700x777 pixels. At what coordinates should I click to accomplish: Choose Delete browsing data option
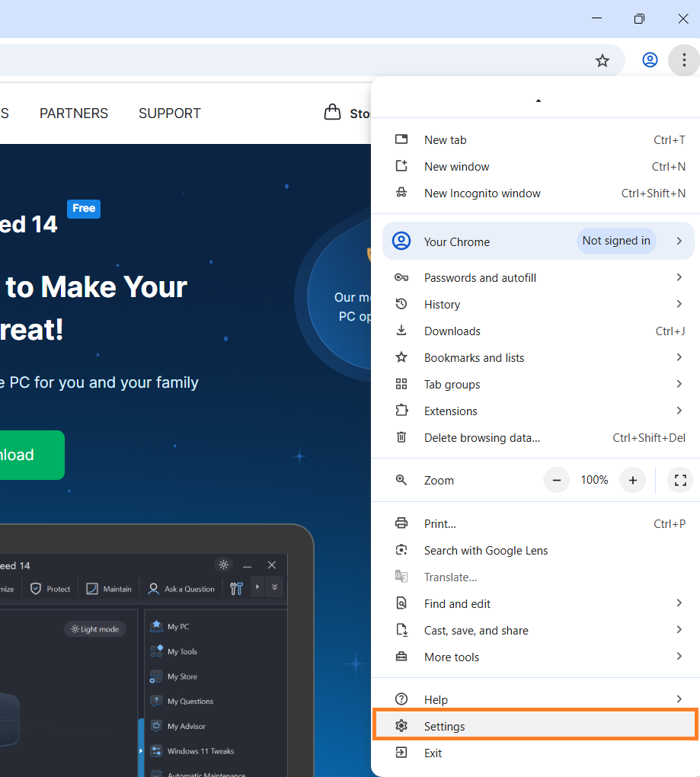click(x=481, y=438)
